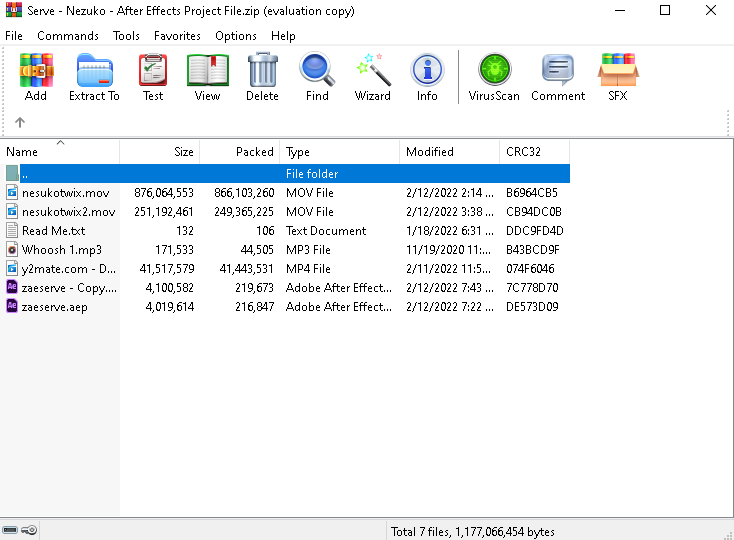Sort files by Packed column header

point(240,152)
